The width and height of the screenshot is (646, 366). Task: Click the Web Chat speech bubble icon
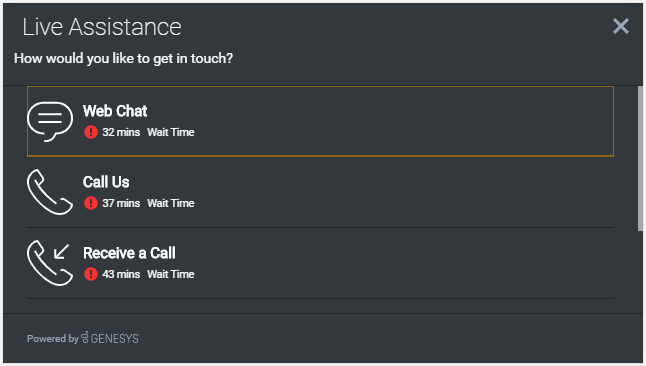click(50, 122)
